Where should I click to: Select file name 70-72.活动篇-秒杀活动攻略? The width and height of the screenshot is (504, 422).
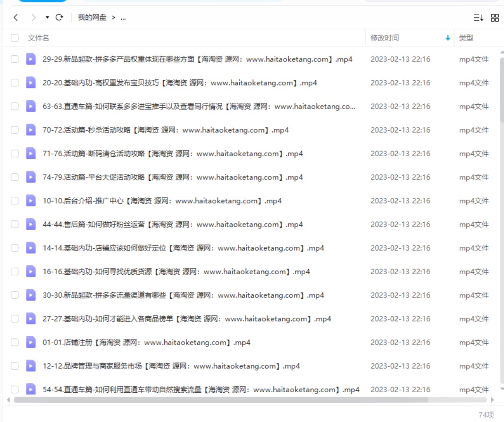click(x=166, y=130)
